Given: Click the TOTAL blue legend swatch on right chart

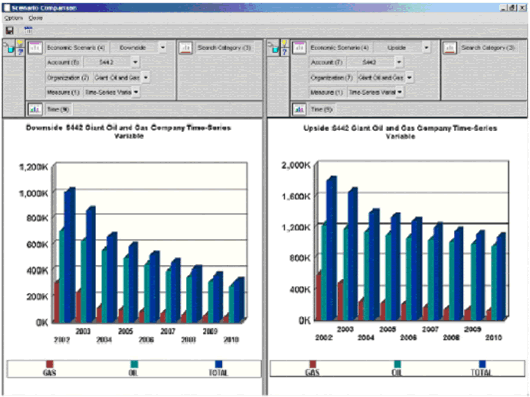Looking at the screenshot, I should click(482, 364).
